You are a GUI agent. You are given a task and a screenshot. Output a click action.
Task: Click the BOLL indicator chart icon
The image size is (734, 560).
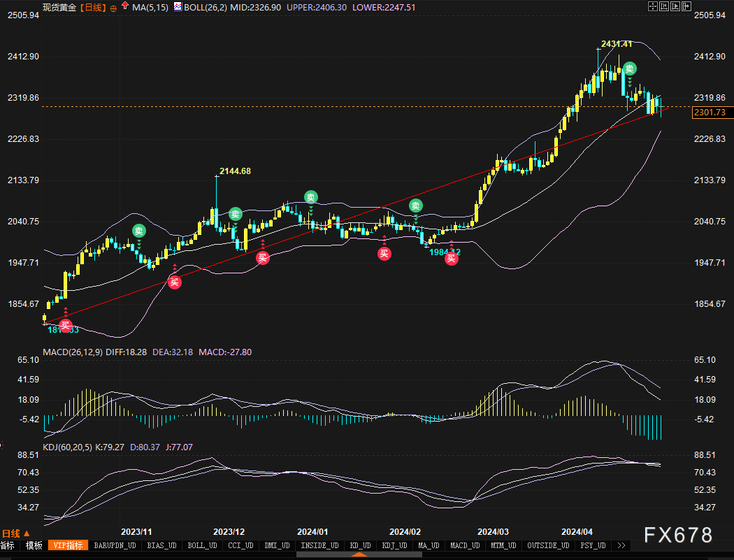[178, 6]
